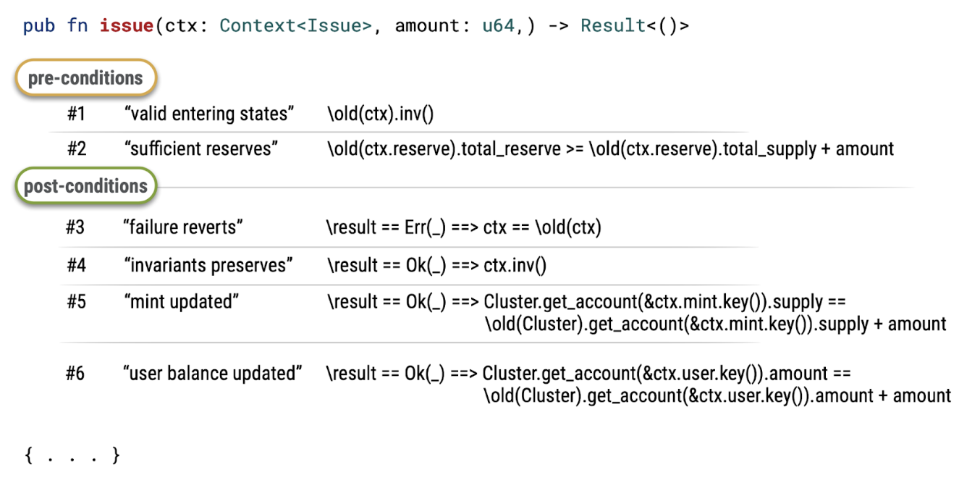Select the issue function name
The width and height of the screenshot is (980, 491).
[126, 26]
